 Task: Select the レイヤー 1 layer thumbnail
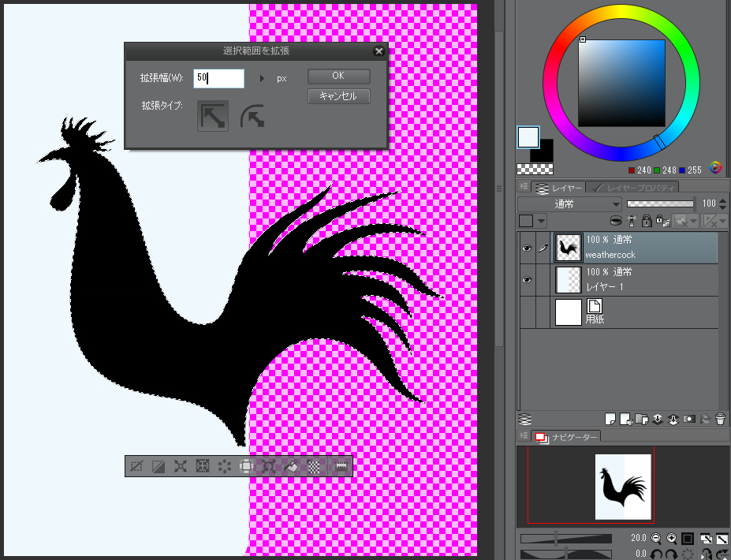pyautogui.click(x=569, y=280)
